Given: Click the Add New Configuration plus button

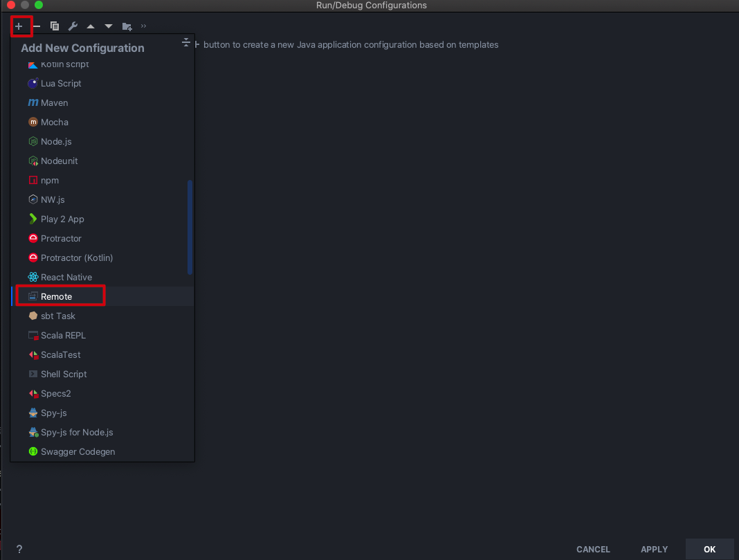Looking at the screenshot, I should [x=19, y=26].
